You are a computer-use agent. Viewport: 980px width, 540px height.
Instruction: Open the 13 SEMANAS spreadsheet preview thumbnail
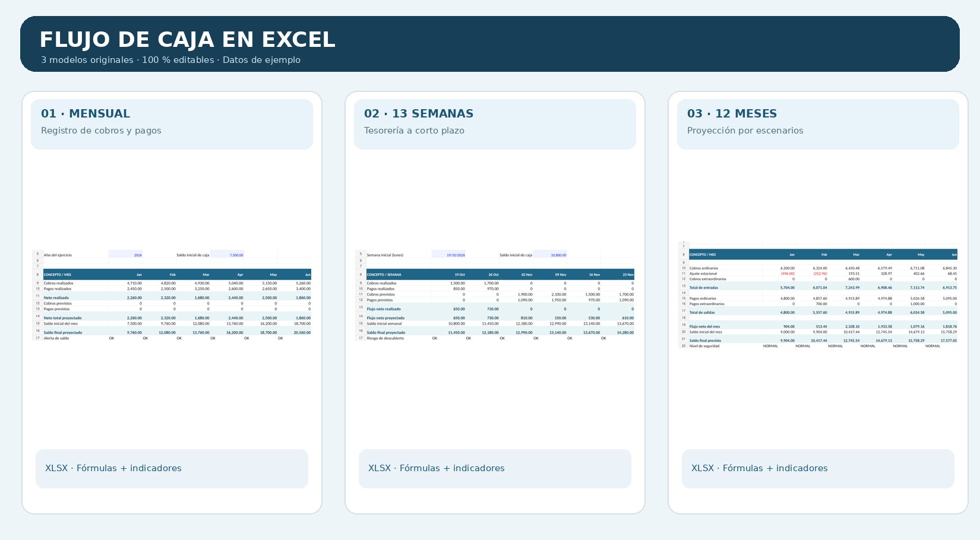[495, 295]
